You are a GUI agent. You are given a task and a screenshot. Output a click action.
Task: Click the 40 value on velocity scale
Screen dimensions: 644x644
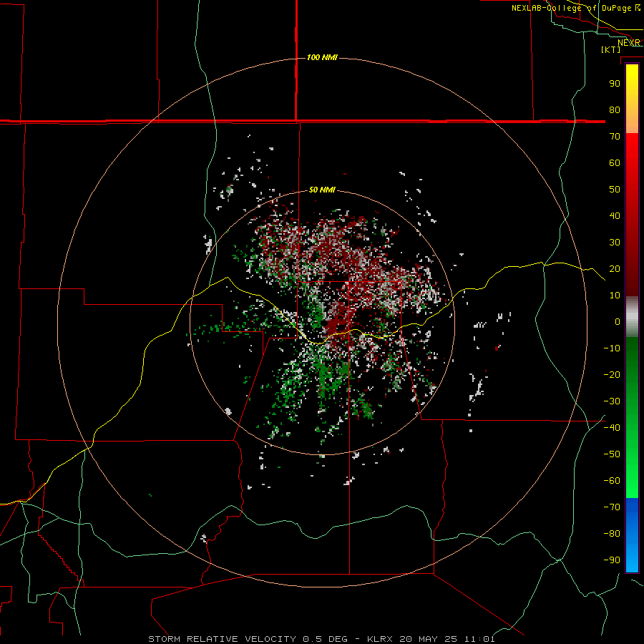pyautogui.click(x=615, y=215)
